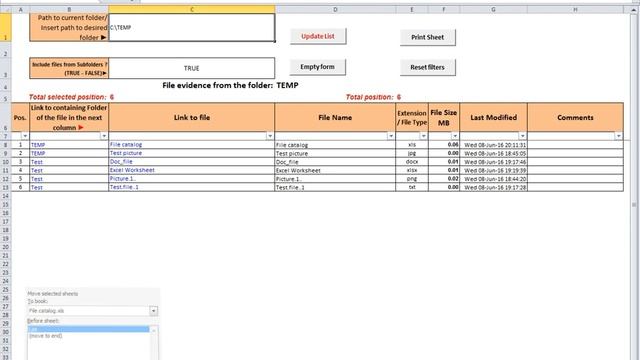Viewport: 640px width, 360px height.
Task: Click column G header
Action: coord(493,9)
